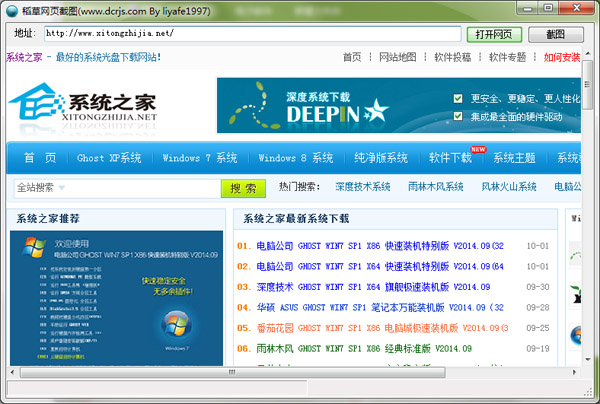The height and width of the screenshot is (404, 600).
Task: Open the DEEPIN 深度系统下载 banner
Action: pos(399,106)
